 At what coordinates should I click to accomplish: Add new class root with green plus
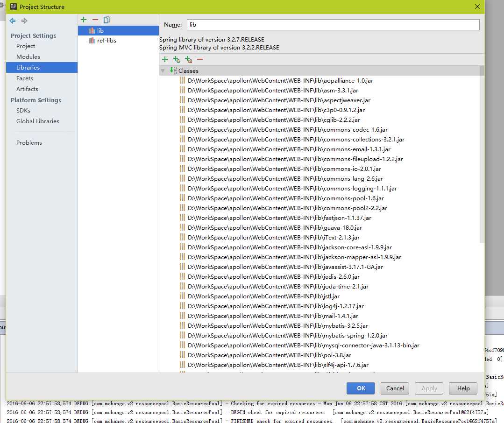(165, 59)
